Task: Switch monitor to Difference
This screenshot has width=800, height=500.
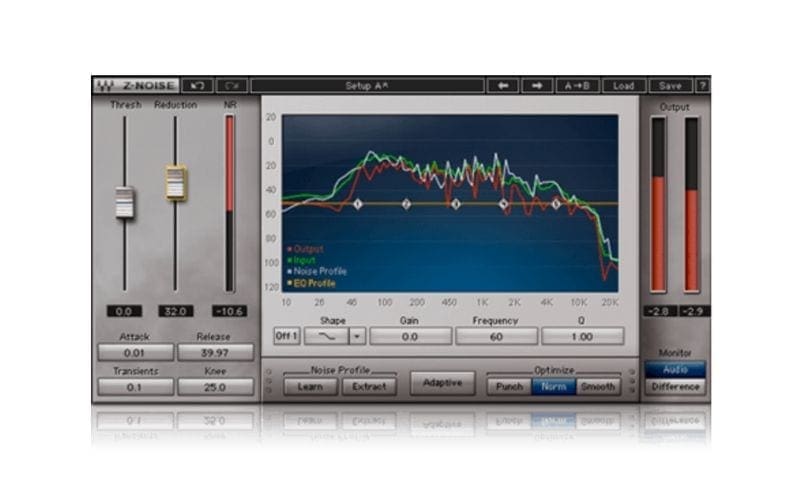Action: (x=675, y=387)
